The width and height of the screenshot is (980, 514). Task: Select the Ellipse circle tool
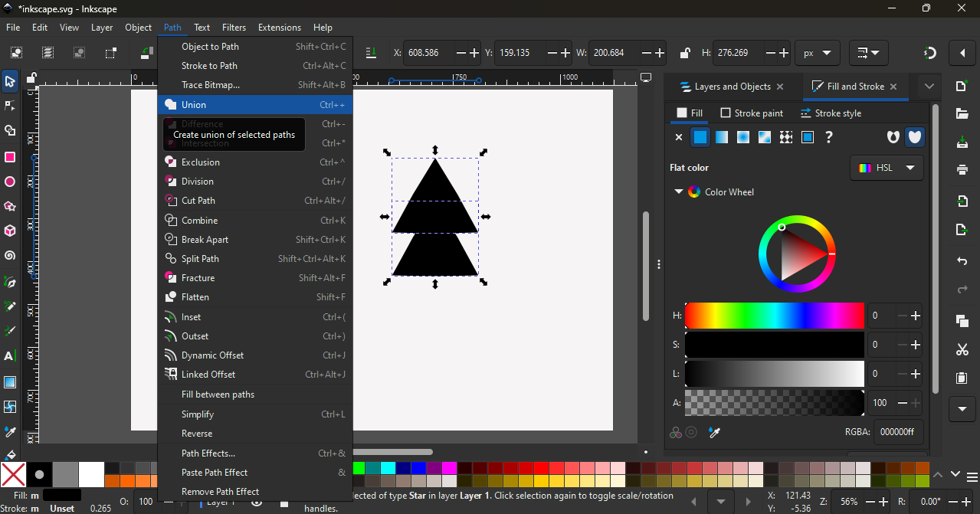click(10, 182)
